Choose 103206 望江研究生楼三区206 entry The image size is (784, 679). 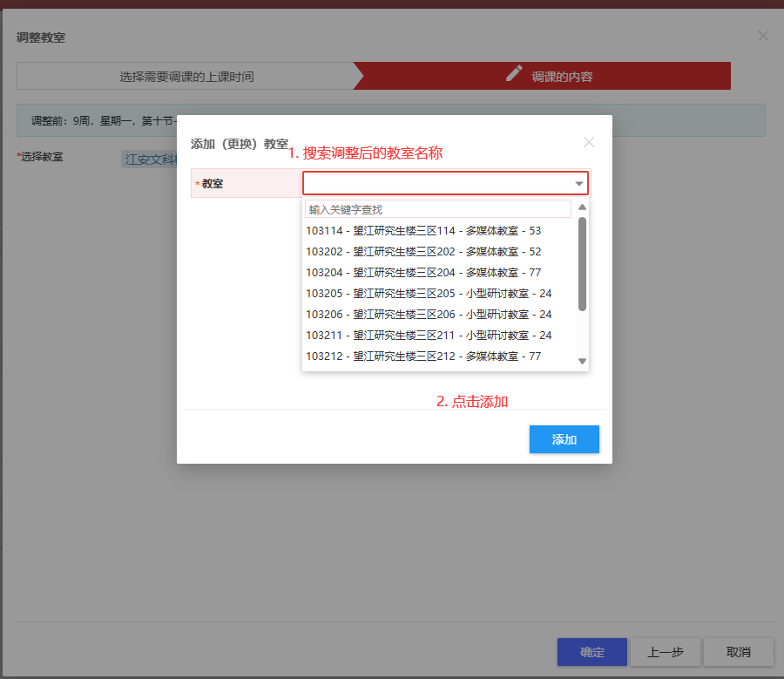pos(429,315)
